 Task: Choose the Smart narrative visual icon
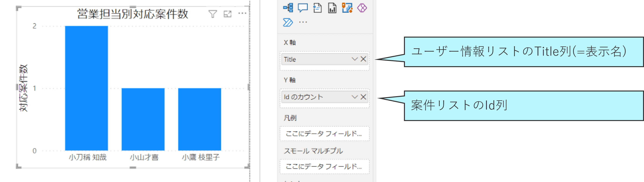[x=317, y=8]
